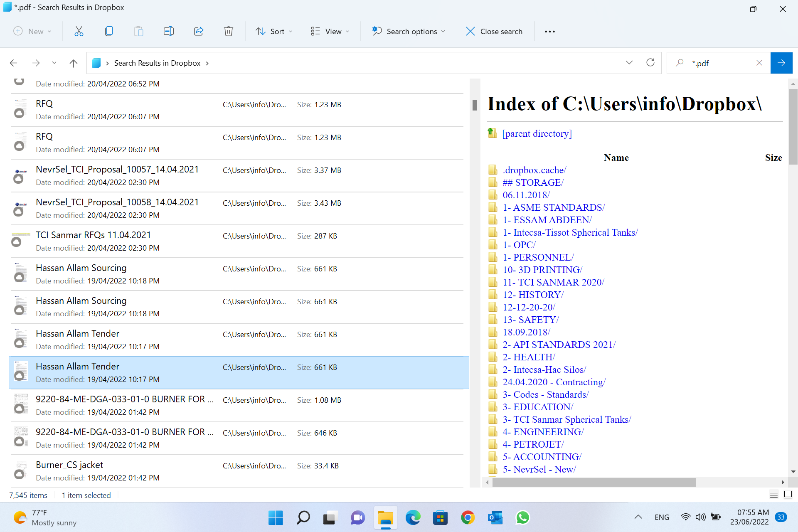Click Close search button

(x=494, y=32)
